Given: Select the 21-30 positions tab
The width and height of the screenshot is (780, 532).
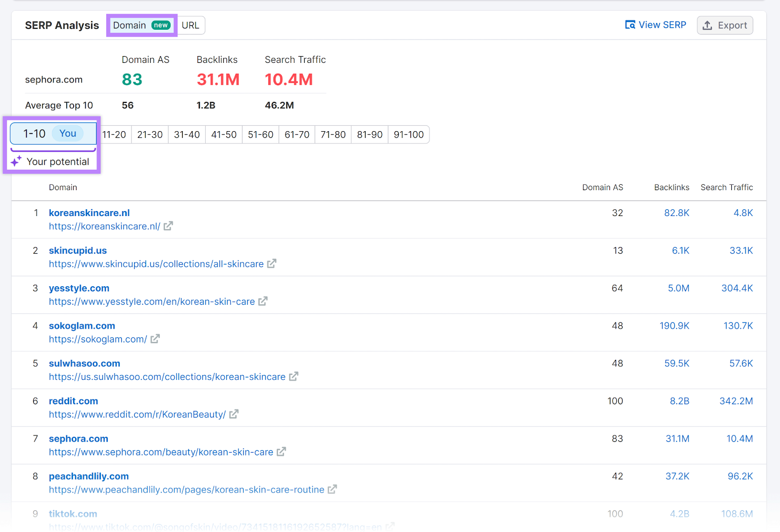Looking at the screenshot, I should [x=150, y=135].
